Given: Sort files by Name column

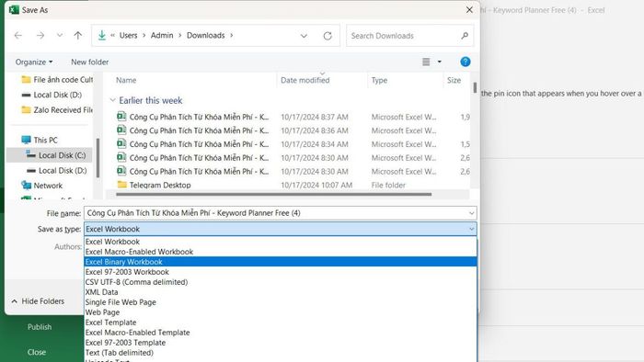Looking at the screenshot, I should tap(126, 80).
